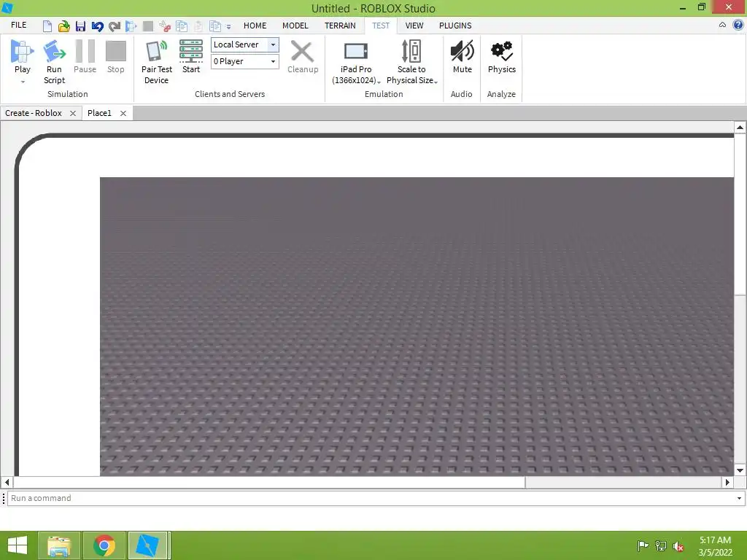This screenshot has width=747, height=560.
Task: Open Chrome from the taskbar
Action: (104, 545)
